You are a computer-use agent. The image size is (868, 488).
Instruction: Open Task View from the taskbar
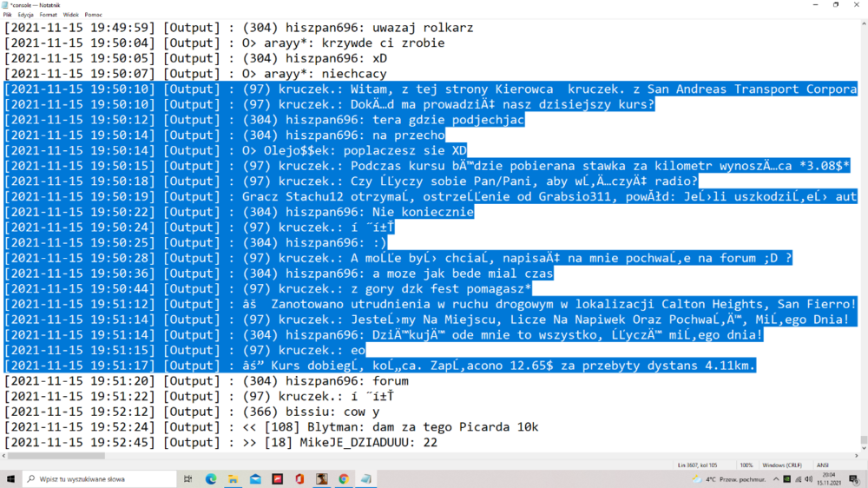(188, 479)
